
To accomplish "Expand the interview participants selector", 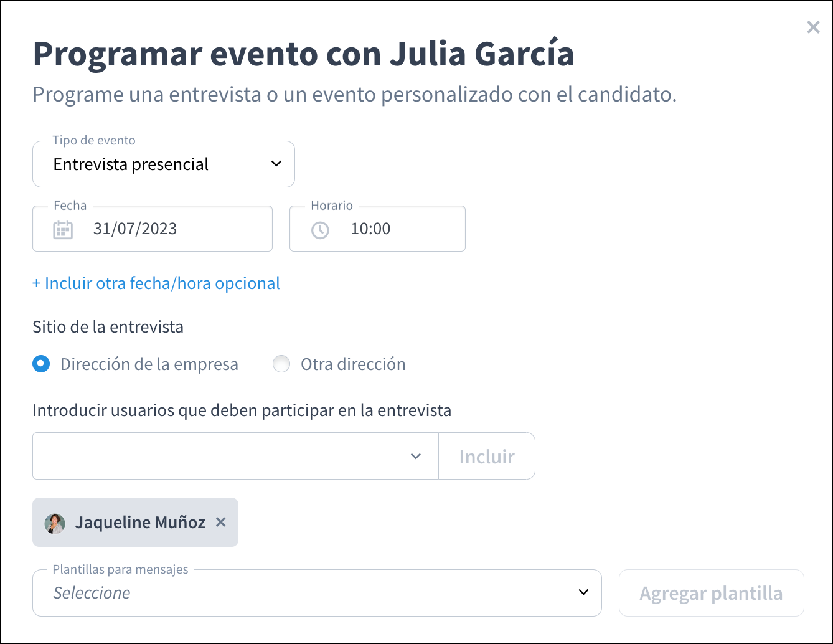I will pyautogui.click(x=235, y=456).
